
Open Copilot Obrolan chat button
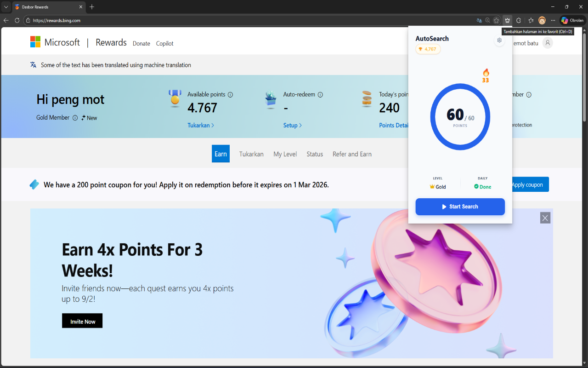572,20
